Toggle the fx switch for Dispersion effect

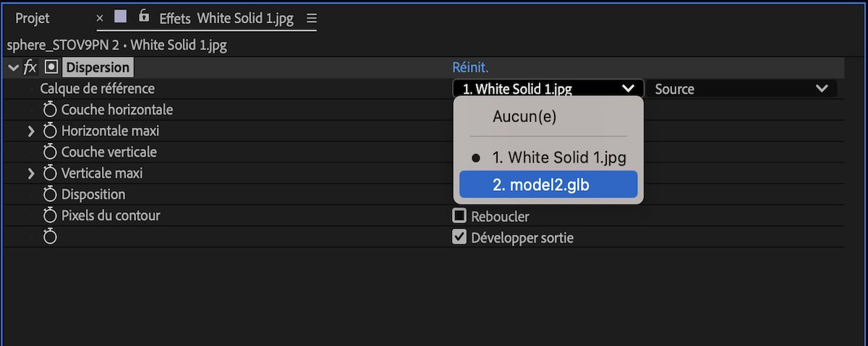pos(30,67)
